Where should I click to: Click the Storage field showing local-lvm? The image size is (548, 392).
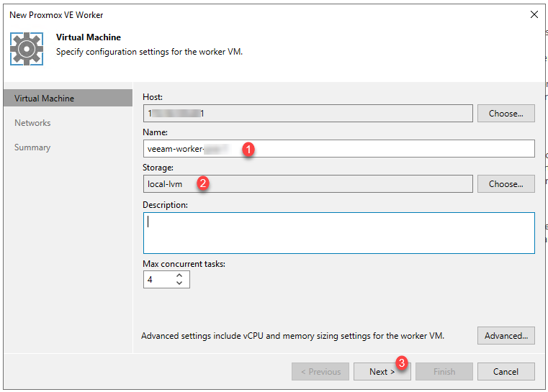coord(308,184)
